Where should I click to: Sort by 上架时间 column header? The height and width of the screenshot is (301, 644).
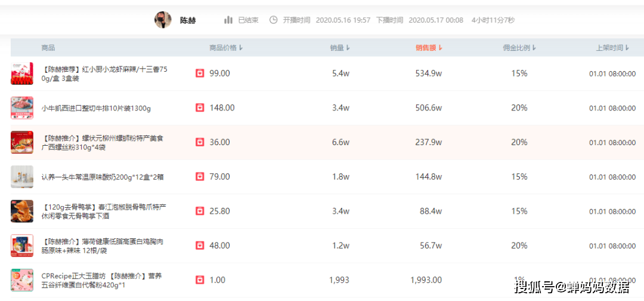[612, 48]
